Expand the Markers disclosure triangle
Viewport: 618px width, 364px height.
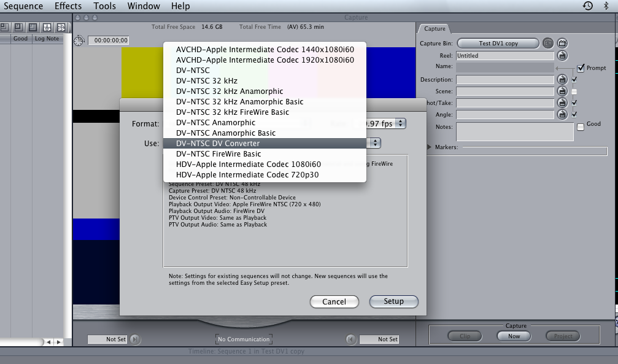(x=429, y=147)
